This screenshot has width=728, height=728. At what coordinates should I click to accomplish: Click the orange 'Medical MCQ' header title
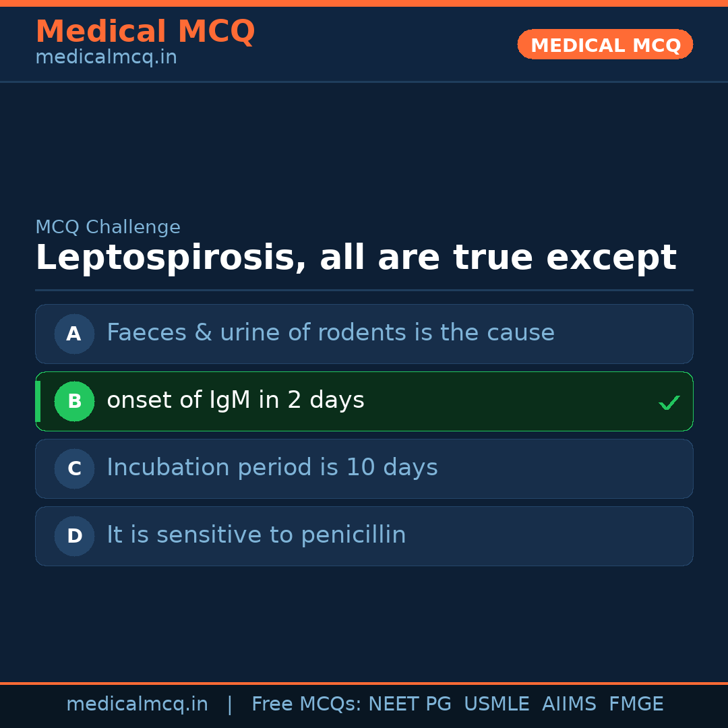[x=145, y=32]
